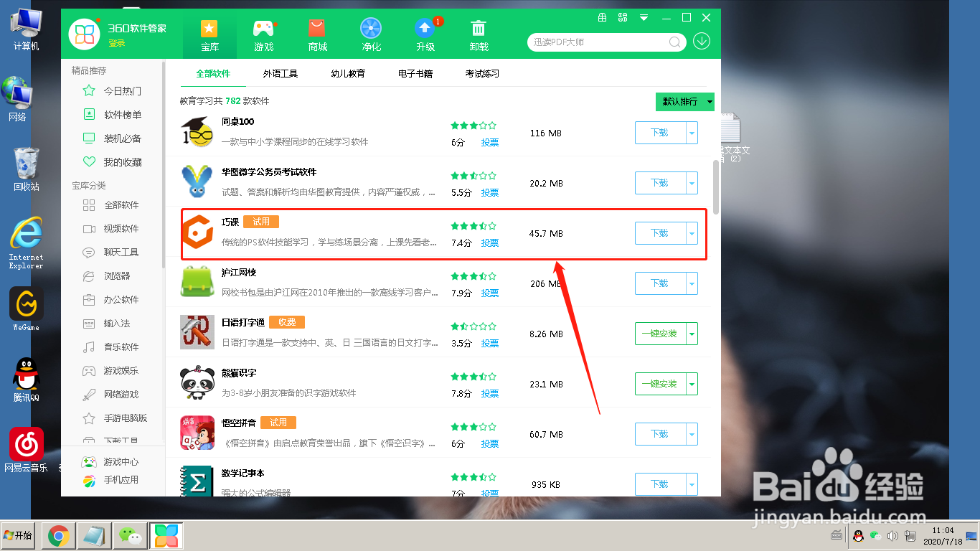Expand download options arrow for 华图微学公务员考试软件
980x551 pixels.
point(692,183)
